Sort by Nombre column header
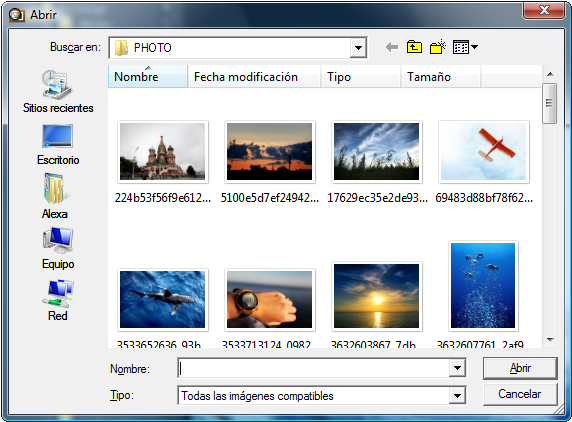The image size is (572, 422). [x=148, y=77]
